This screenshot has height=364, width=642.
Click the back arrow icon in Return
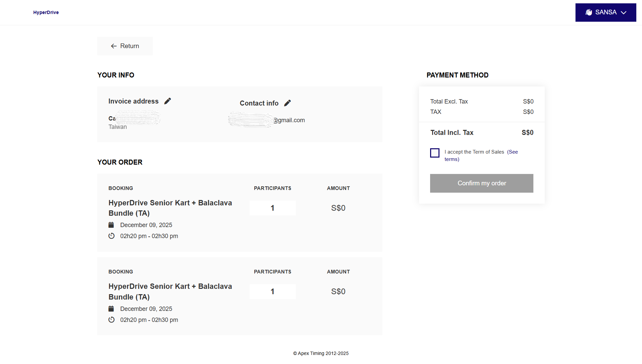[x=114, y=46]
